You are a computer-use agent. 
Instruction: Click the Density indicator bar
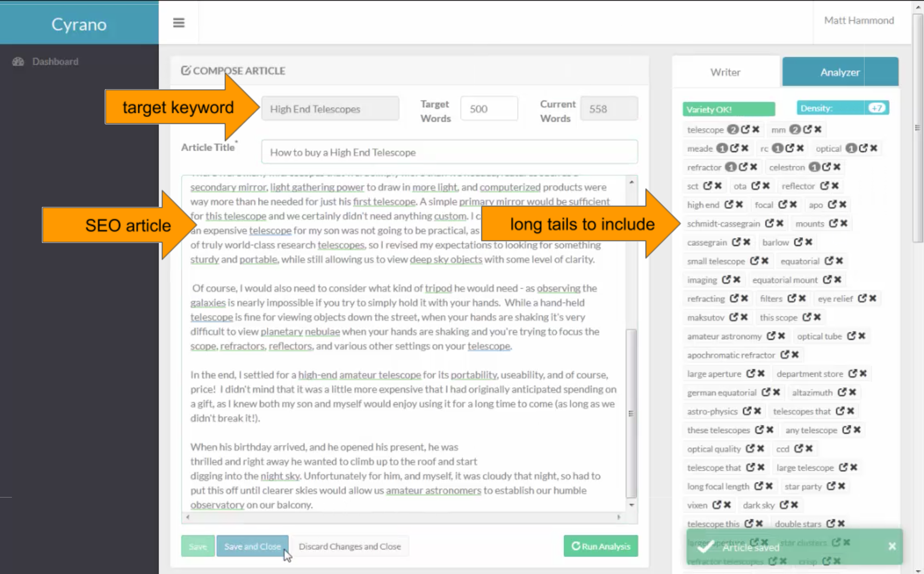pos(842,109)
